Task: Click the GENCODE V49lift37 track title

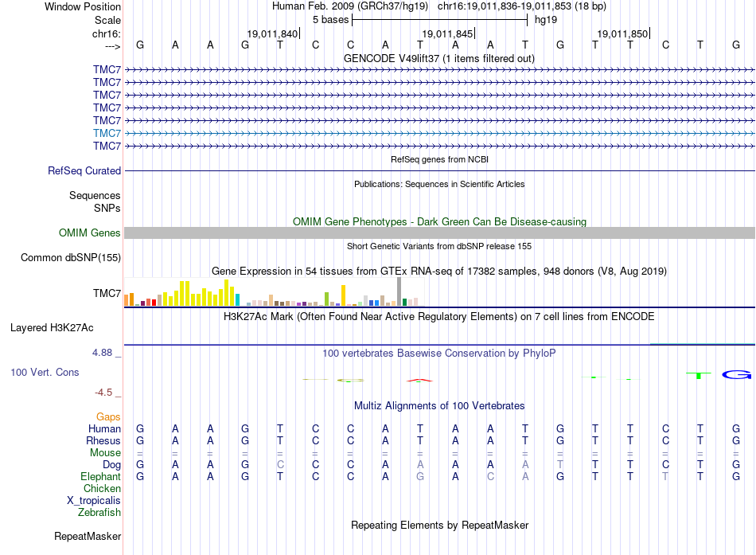Action: [439, 59]
